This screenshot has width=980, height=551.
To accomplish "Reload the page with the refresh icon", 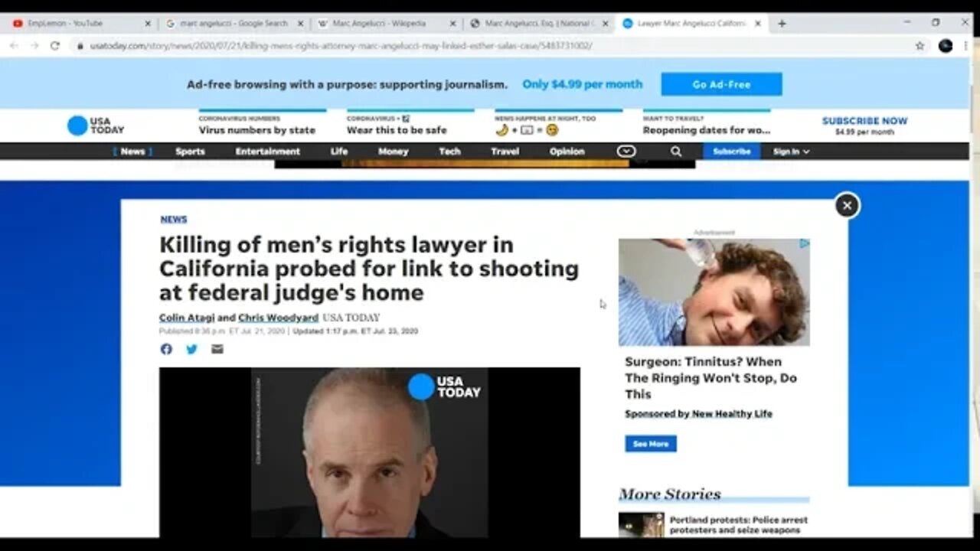I will pyautogui.click(x=55, y=46).
